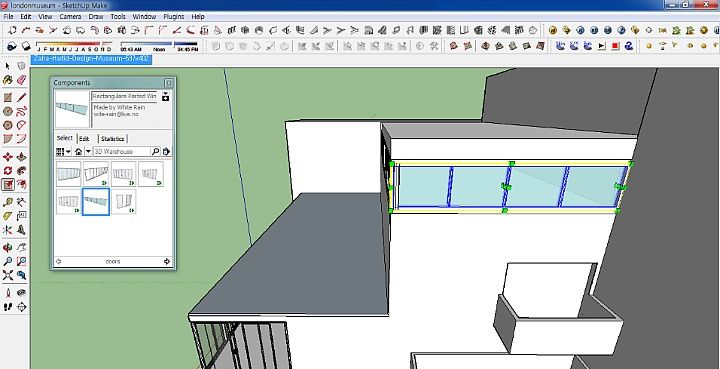Click the Play arrow toolbar icon
Image resolution: width=720 pixels, height=369 pixels.
[602, 46]
